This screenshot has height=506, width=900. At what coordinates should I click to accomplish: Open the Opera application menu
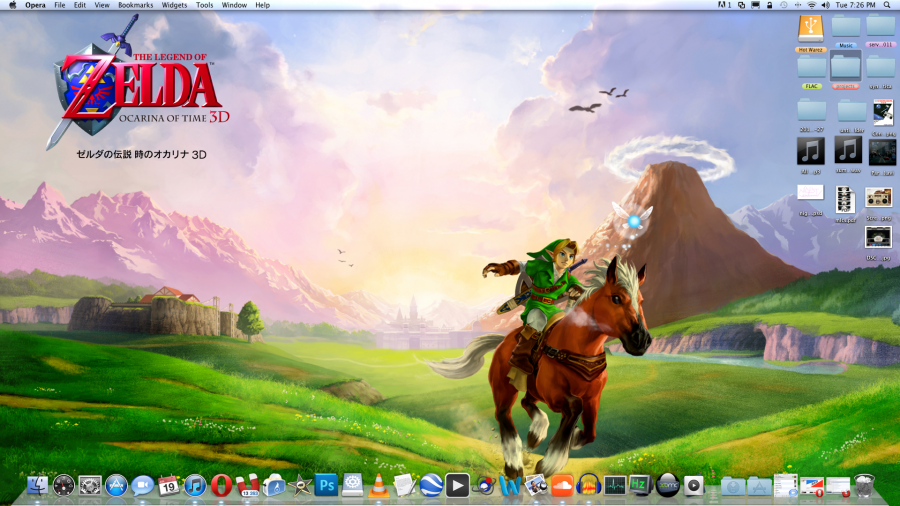pyautogui.click(x=35, y=5)
